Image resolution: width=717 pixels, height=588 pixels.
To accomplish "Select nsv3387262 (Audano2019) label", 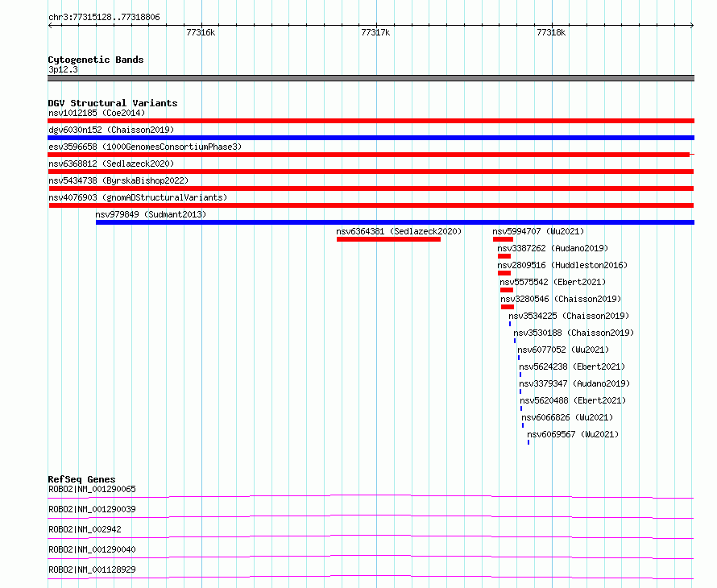I will pyautogui.click(x=553, y=248).
